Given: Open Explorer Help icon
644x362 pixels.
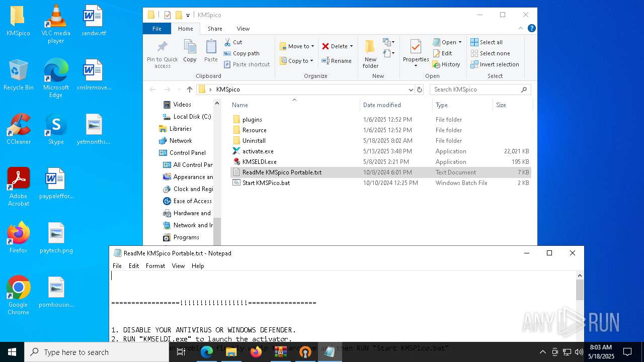Looking at the screenshot, I should [531, 29].
